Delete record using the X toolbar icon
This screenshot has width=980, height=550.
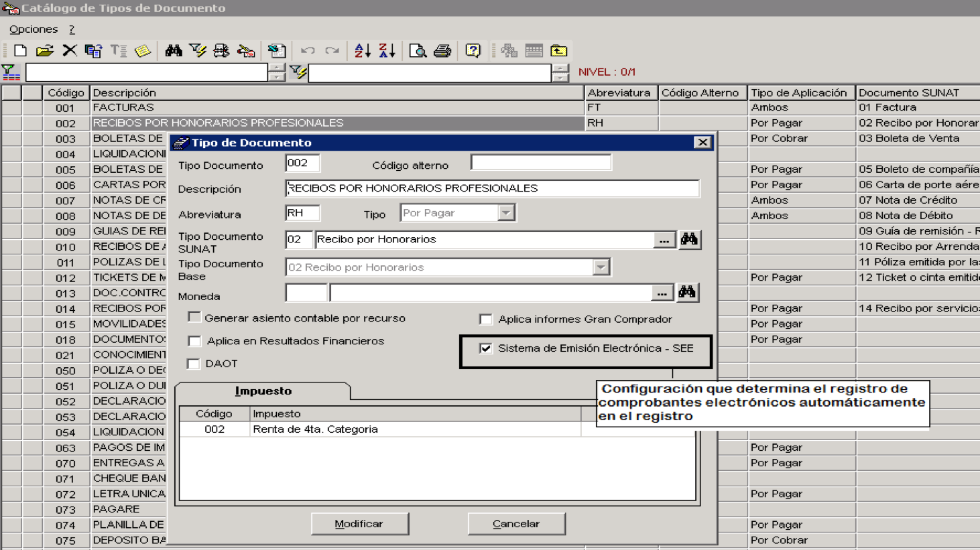[x=69, y=51]
